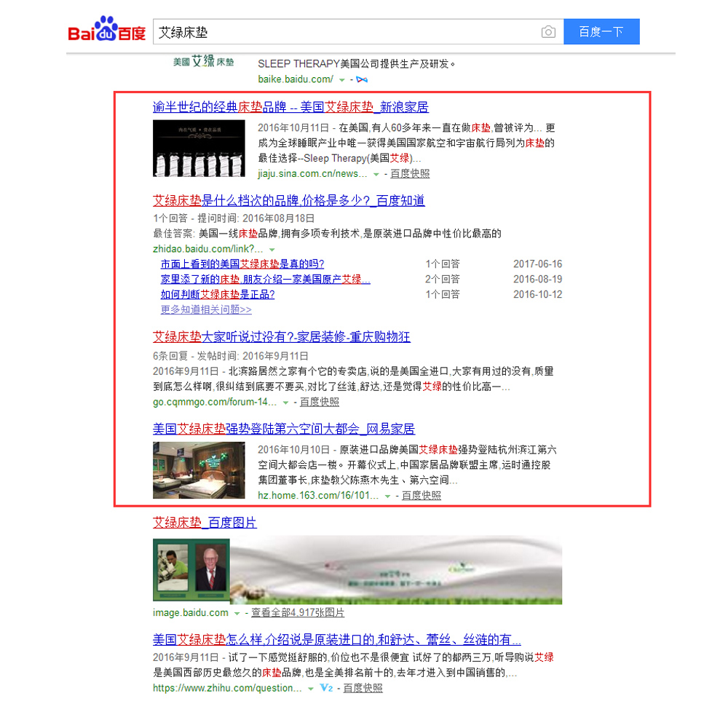Open 美国艾绿床垫怎么样 Zhihu result title

tap(336, 640)
